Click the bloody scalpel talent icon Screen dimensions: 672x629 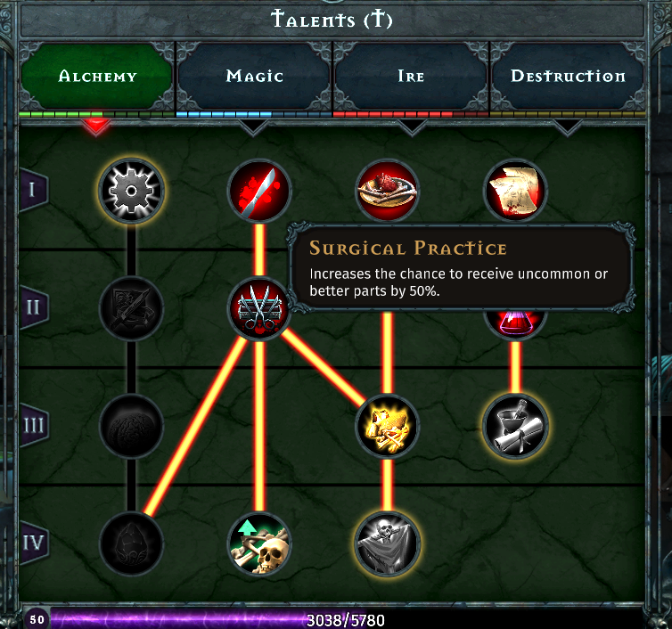click(x=259, y=191)
